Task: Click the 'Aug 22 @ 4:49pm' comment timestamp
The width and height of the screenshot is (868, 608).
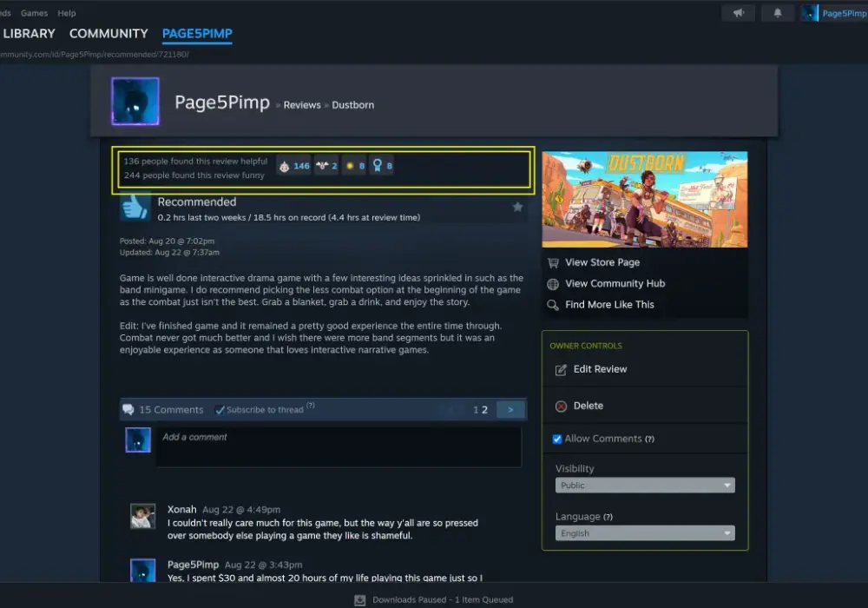Action: [x=241, y=510]
